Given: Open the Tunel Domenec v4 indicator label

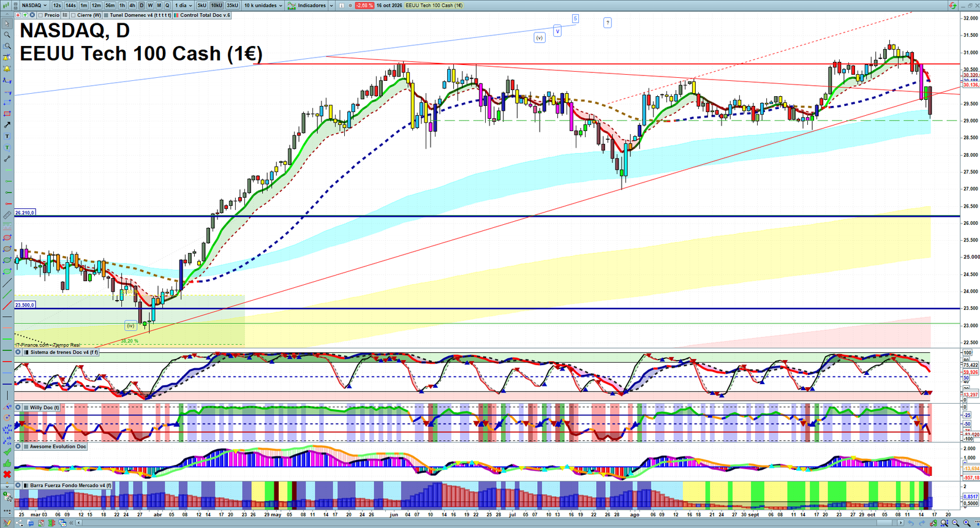Looking at the screenshot, I should pyautogui.click(x=137, y=15).
